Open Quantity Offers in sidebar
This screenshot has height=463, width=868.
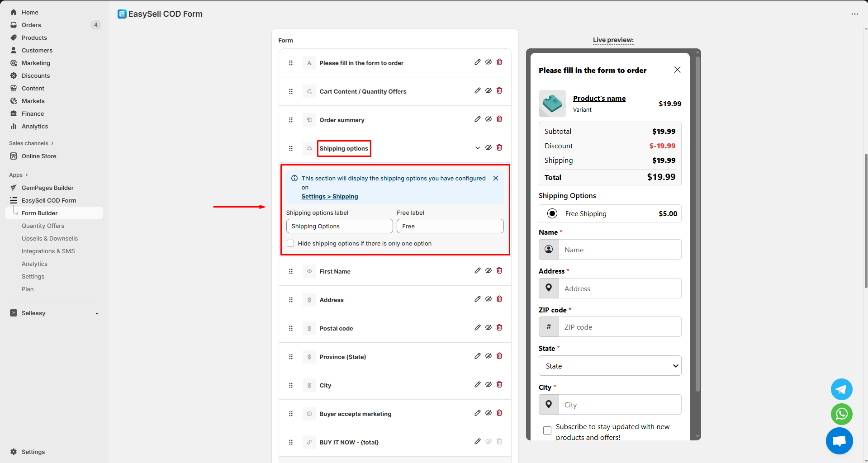43,226
